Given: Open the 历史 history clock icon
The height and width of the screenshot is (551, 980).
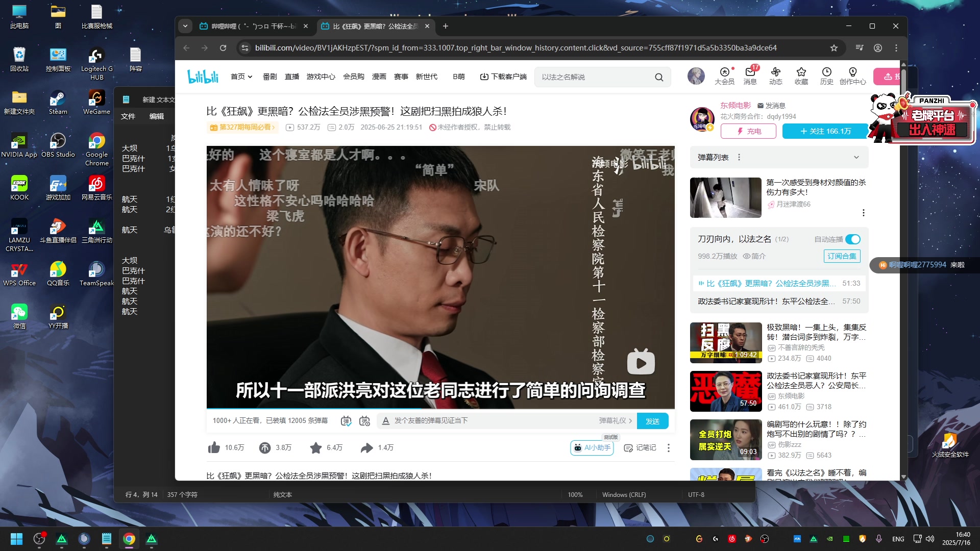Looking at the screenshot, I should (827, 76).
